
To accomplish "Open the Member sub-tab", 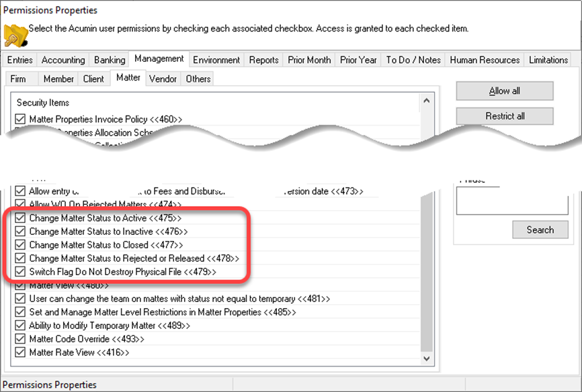I will click(x=58, y=79).
